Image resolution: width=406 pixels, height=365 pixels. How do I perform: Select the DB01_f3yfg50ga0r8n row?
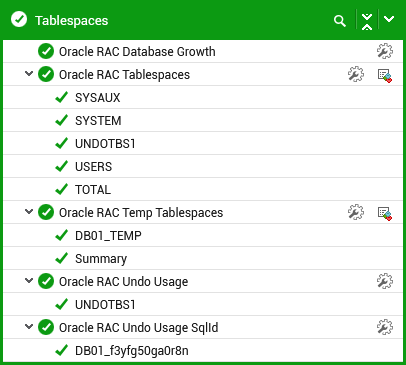[203, 350]
